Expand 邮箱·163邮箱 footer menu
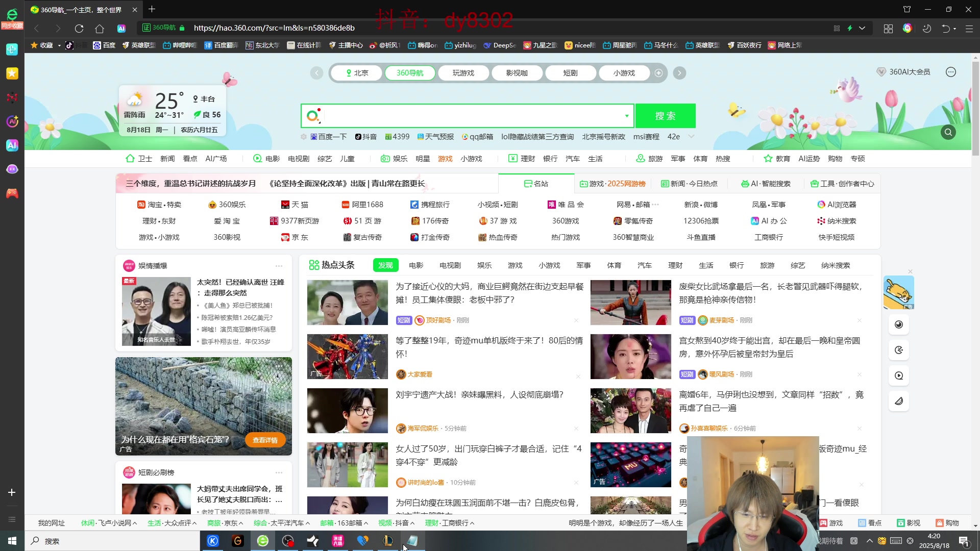980x551 pixels. click(345, 523)
